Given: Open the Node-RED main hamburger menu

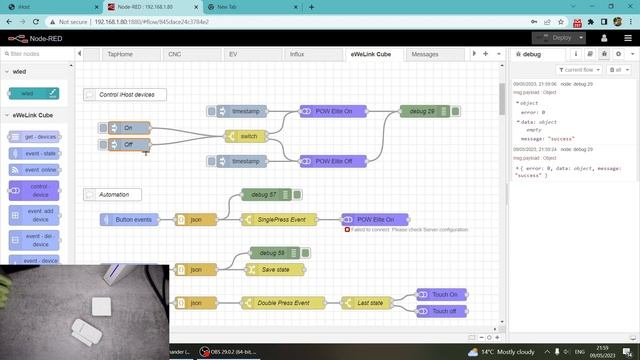Looking at the screenshot, I should (x=628, y=38).
